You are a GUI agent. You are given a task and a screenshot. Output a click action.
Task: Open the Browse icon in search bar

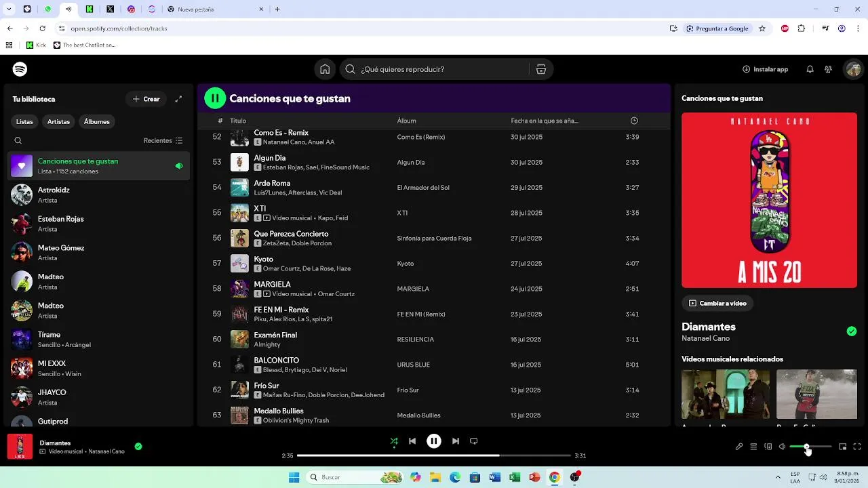(540, 69)
